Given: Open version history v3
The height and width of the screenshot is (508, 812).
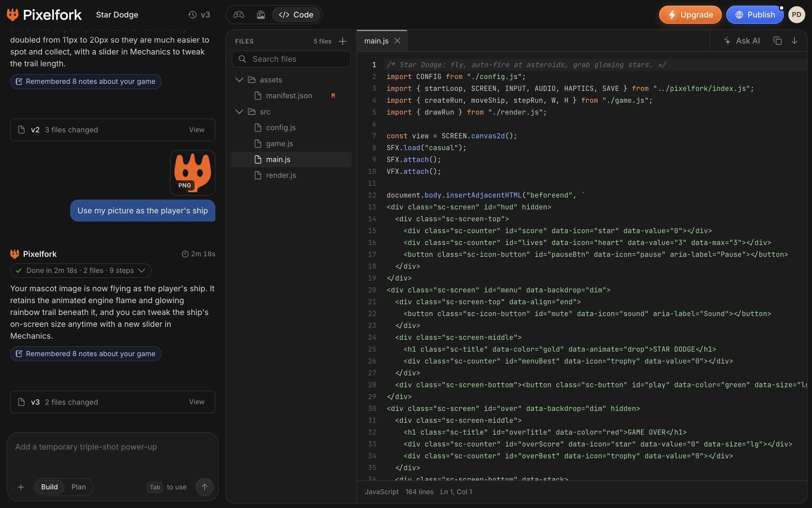Looking at the screenshot, I should [199, 15].
